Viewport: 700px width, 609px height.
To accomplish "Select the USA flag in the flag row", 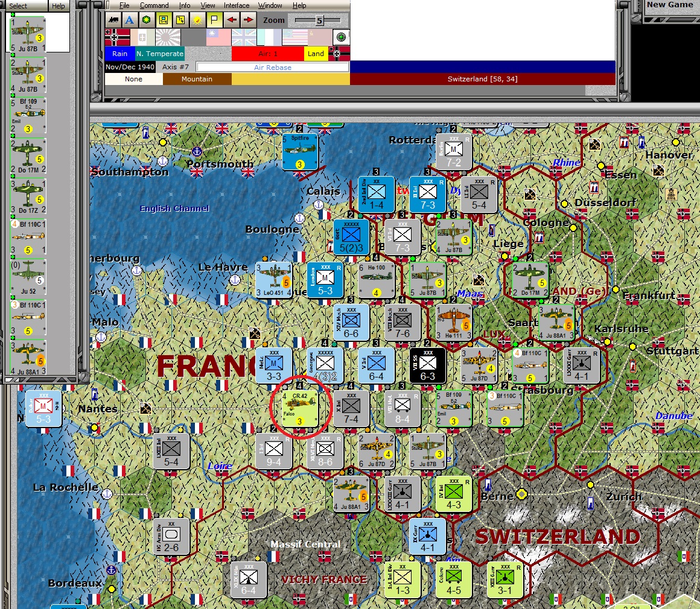I will tap(294, 37).
